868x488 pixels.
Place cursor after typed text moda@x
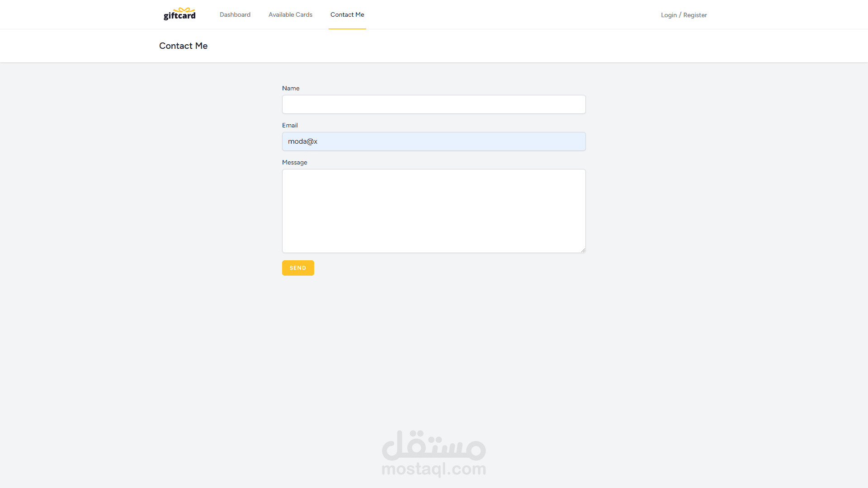coord(318,141)
